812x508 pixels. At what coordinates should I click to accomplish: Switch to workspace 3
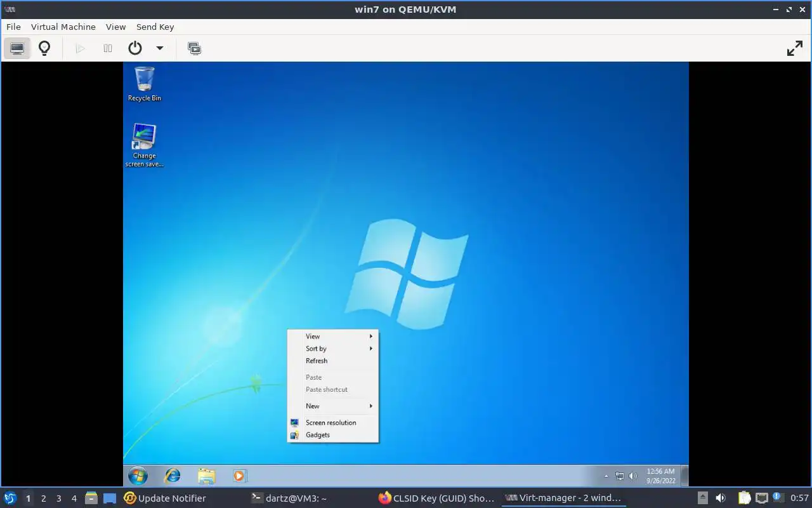[x=58, y=498]
